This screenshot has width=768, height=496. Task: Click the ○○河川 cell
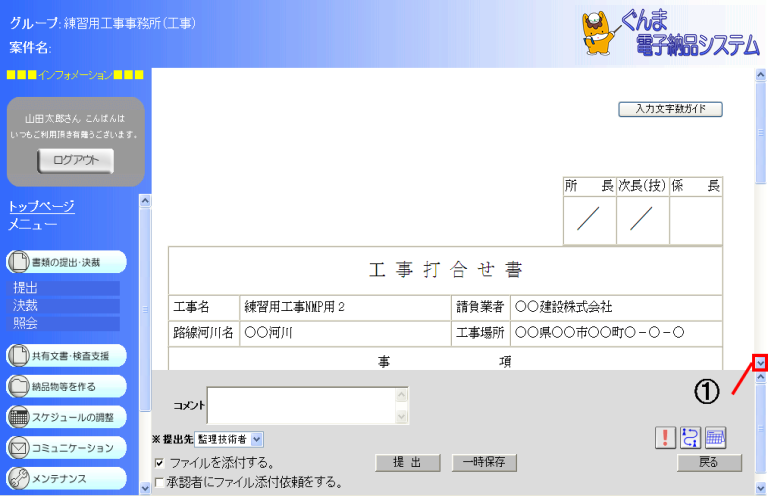345,333
